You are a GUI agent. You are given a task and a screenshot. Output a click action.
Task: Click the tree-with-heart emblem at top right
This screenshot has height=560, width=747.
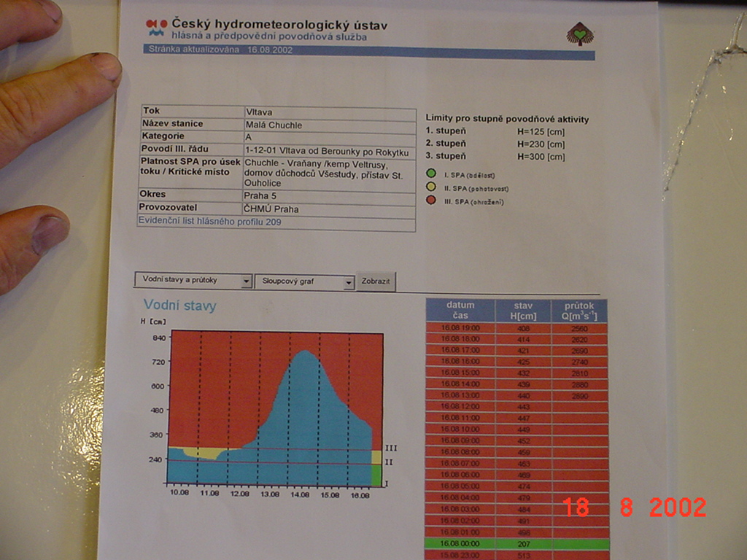580,34
